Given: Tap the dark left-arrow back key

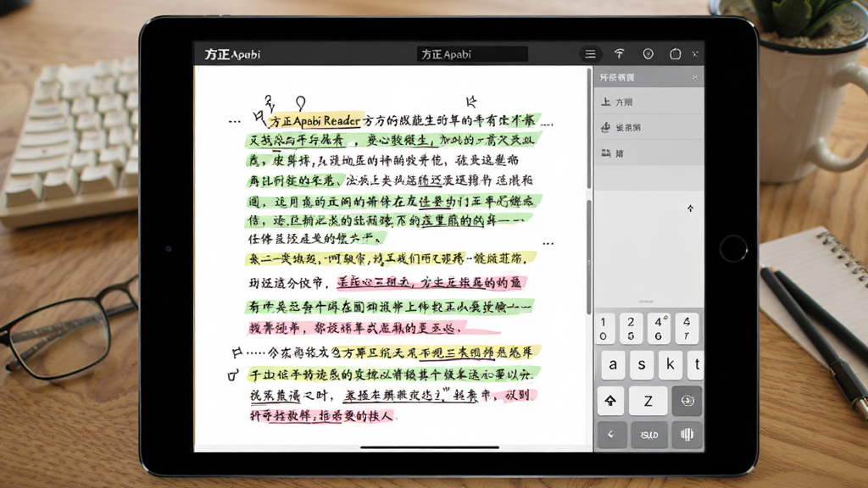Looking at the screenshot, I should point(611,435).
